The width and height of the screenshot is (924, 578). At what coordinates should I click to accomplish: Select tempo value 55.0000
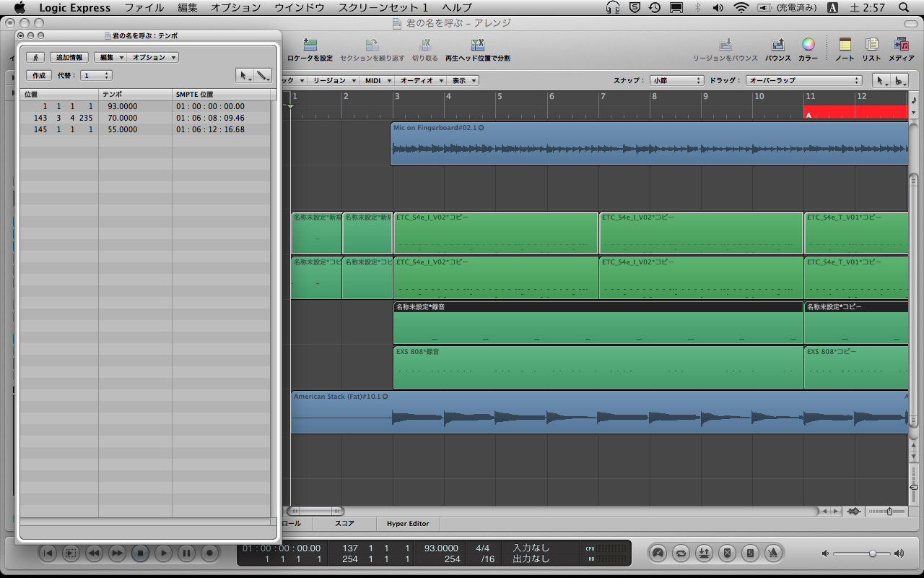click(122, 129)
